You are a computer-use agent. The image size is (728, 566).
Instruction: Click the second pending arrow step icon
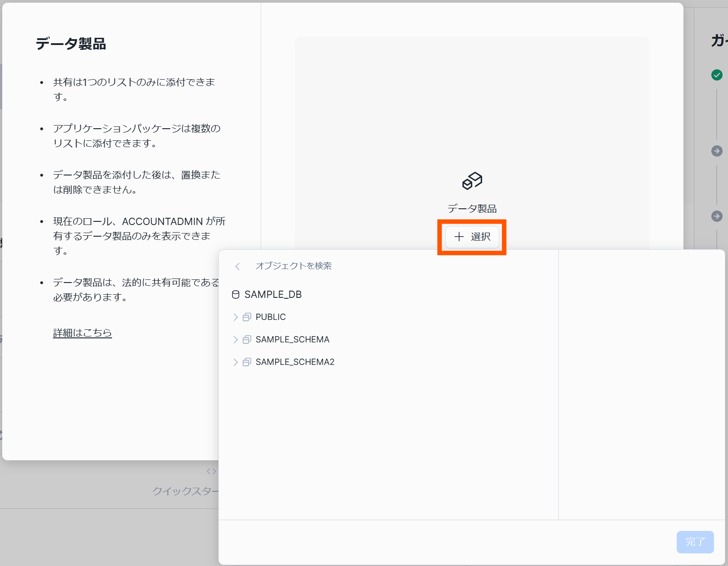[717, 216]
